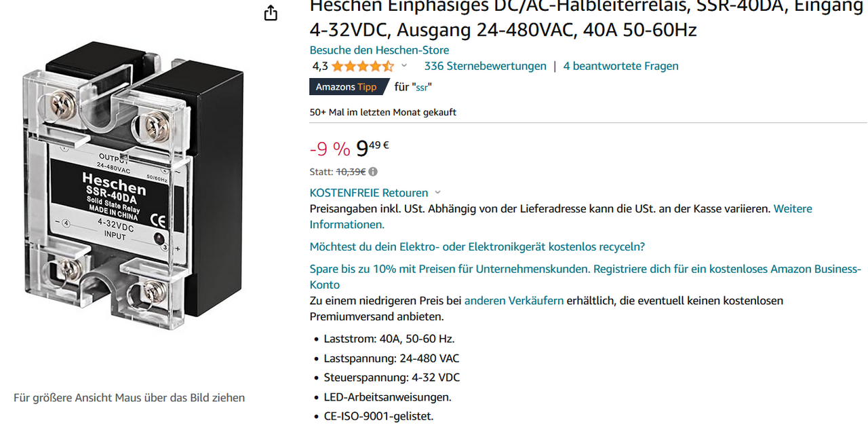
Task: Open Amazon Business-Konto registration link
Action: pyautogui.click(x=585, y=277)
